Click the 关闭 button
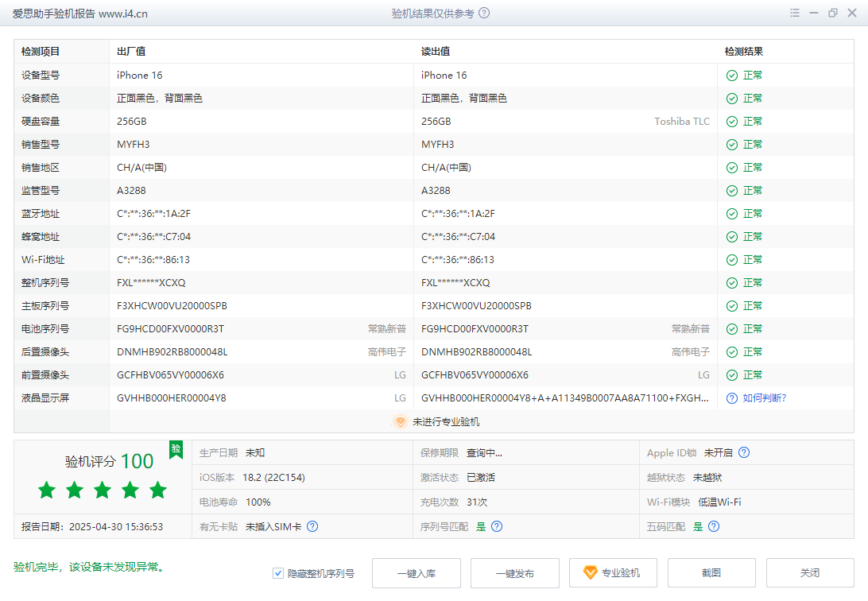The height and width of the screenshot is (601, 868). coord(810,572)
